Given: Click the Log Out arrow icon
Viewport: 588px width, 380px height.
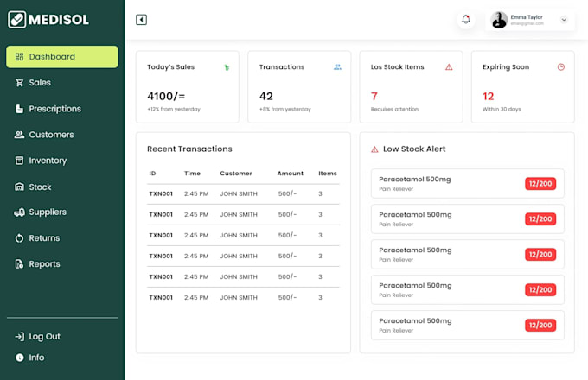Looking at the screenshot, I should tap(20, 337).
